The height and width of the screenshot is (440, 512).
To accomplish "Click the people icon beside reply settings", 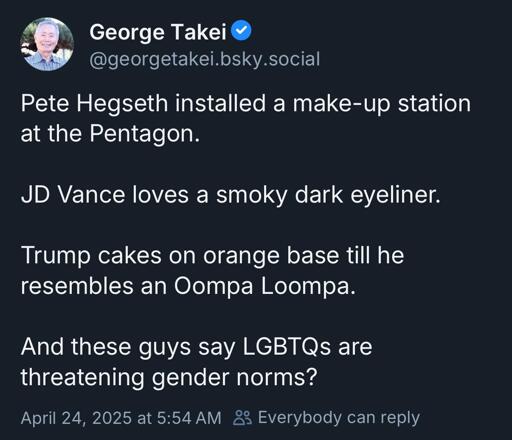I will tap(242, 418).
